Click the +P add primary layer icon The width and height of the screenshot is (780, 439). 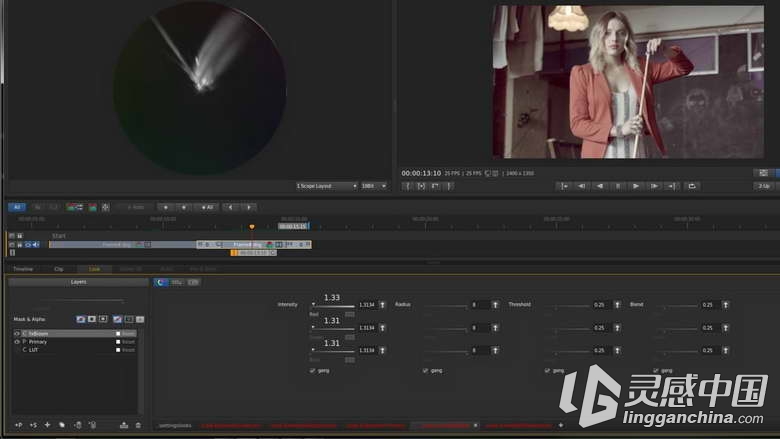tap(19, 425)
